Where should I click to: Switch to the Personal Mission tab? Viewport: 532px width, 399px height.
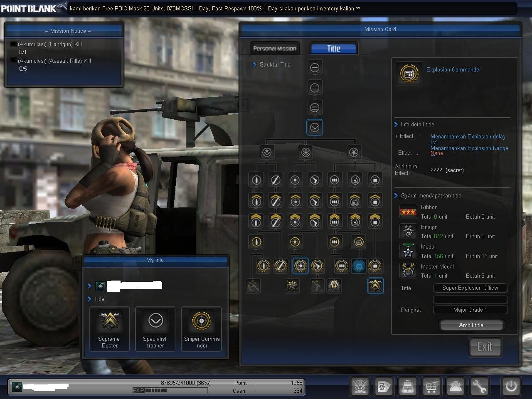[x=275, y=48]
